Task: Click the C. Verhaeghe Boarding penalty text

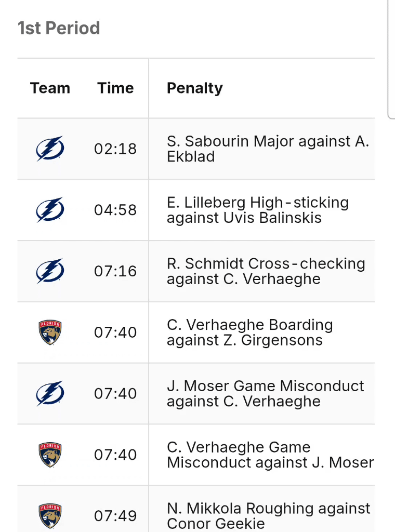Action: pos(249,332)
